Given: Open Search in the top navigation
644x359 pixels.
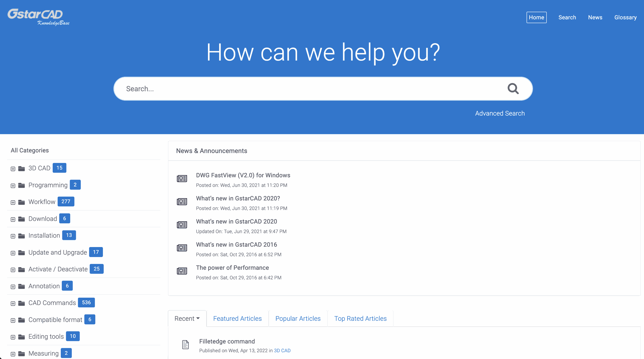Looking at the screenshot, I should [x=567, y=17].
